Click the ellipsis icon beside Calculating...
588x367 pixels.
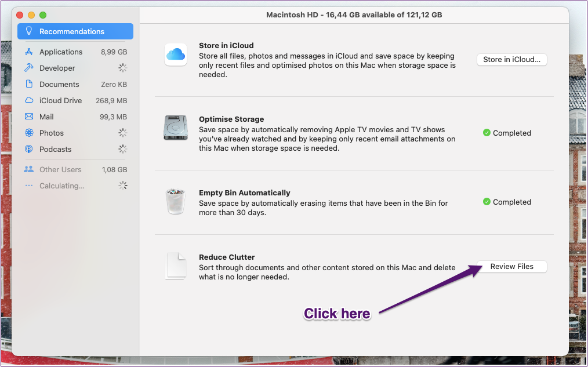tap(29, 186)
